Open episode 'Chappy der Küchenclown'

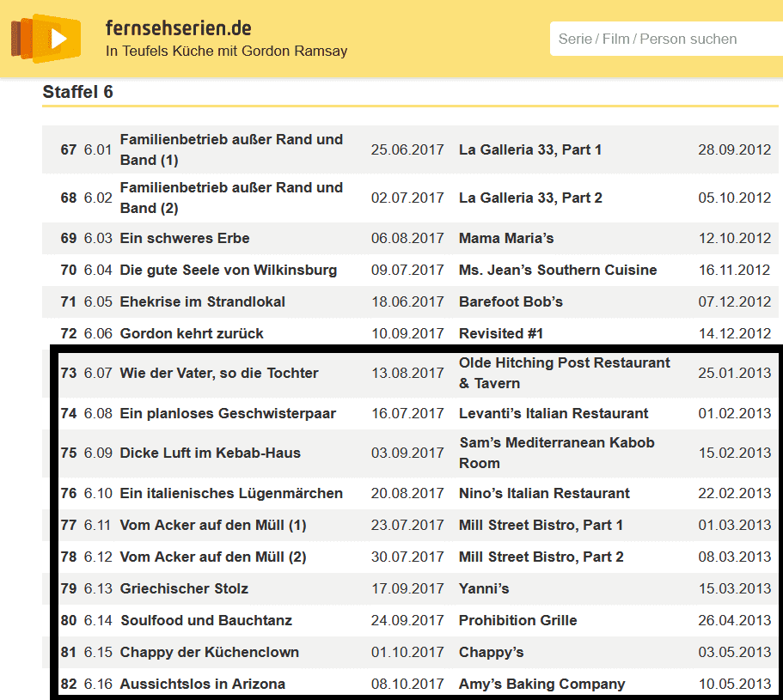(209, 652)
